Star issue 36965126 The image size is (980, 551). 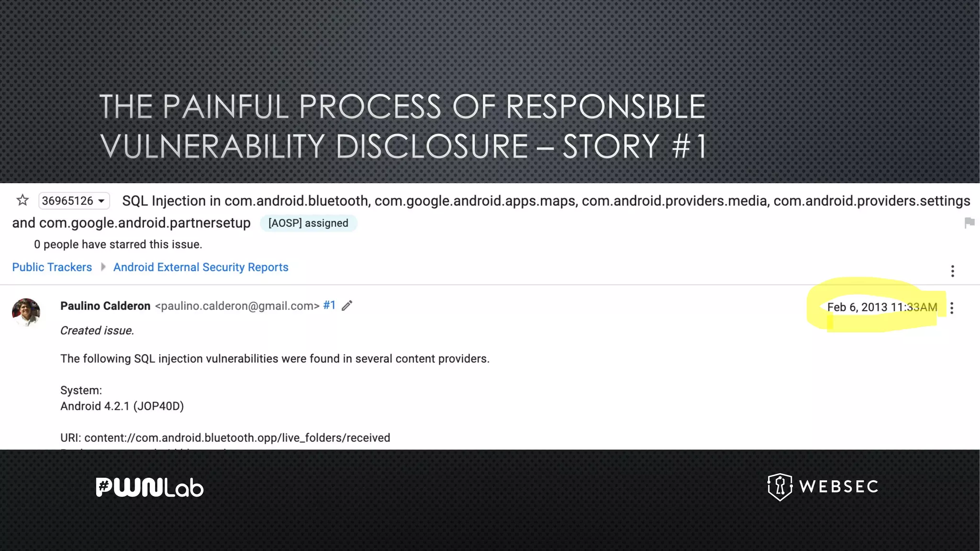[22, 200]
